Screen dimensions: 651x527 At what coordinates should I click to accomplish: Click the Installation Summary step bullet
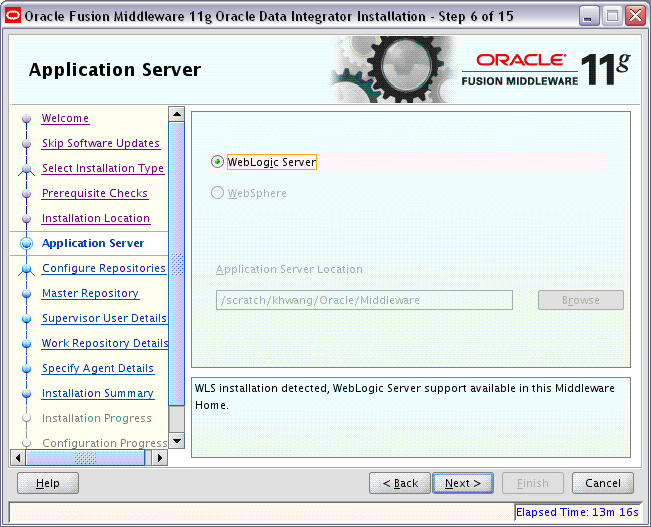click(x=27, y=393)
